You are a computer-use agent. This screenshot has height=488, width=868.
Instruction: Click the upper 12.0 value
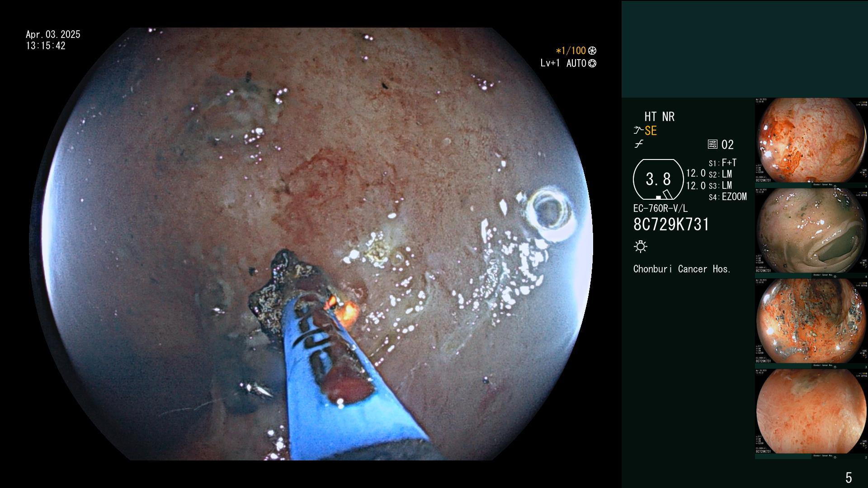click(696, 174)
